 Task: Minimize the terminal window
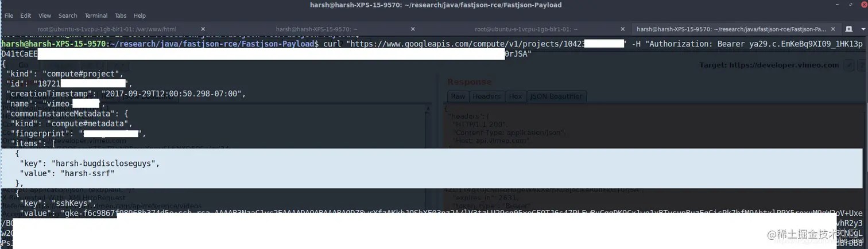[x=836, y=5]
